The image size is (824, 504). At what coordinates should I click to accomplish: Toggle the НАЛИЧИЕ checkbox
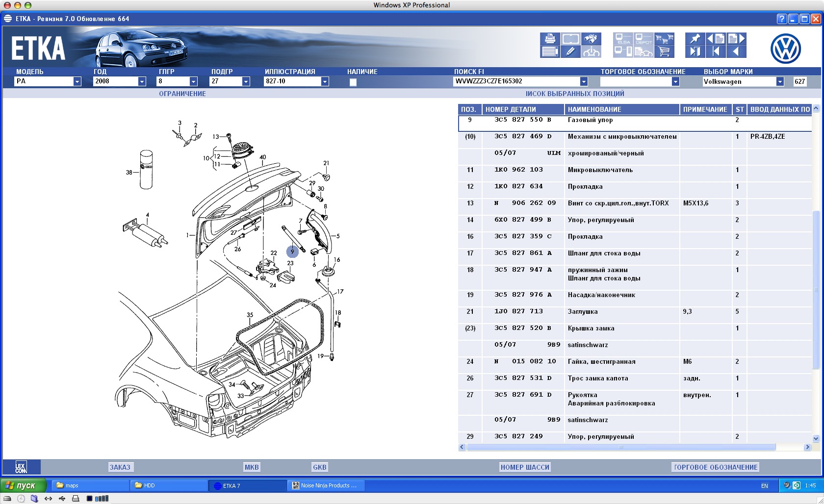[x=353, y=82]
